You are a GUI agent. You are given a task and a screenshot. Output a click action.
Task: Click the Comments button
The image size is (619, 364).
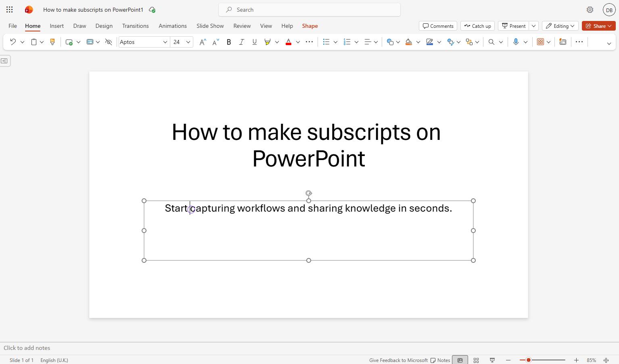(x=438, y=26)
